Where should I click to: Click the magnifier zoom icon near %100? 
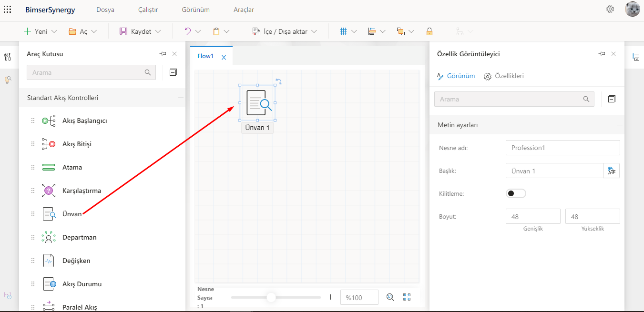tap(390, 297)
